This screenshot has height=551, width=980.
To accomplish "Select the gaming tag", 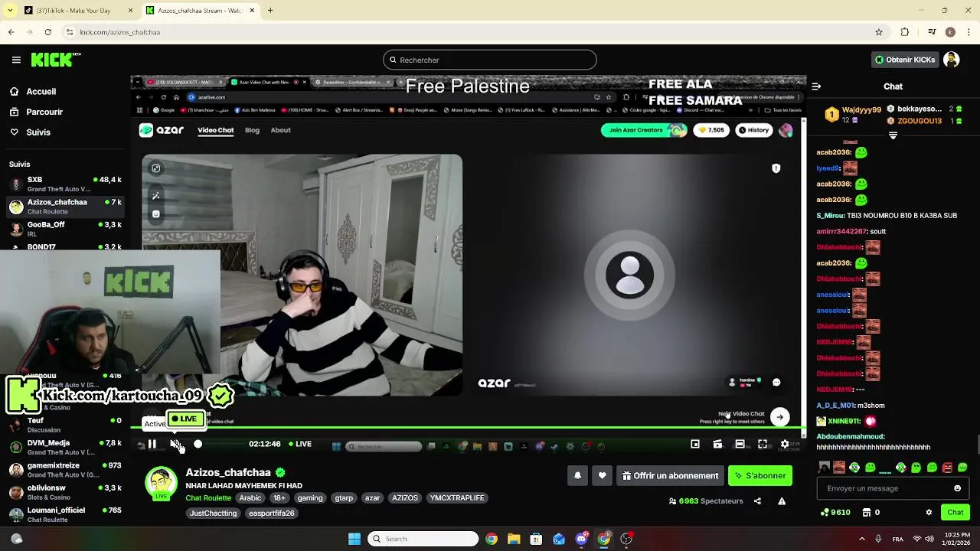I will click(310, 497).
